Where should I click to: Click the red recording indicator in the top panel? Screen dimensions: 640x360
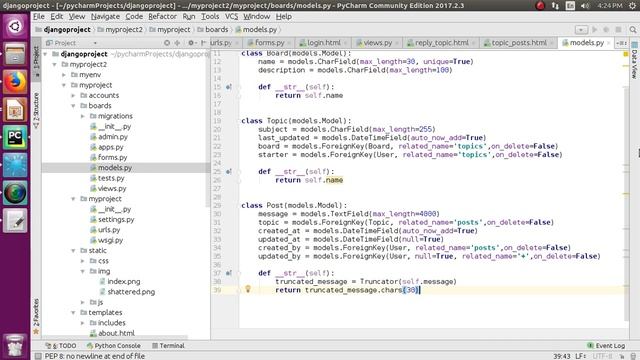[540, 5]
